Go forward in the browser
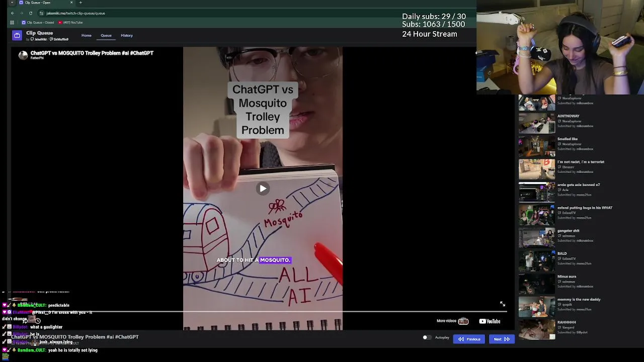The width and height of the screenshot is (644, 362). pyautogui.click(x=21, y=13)
